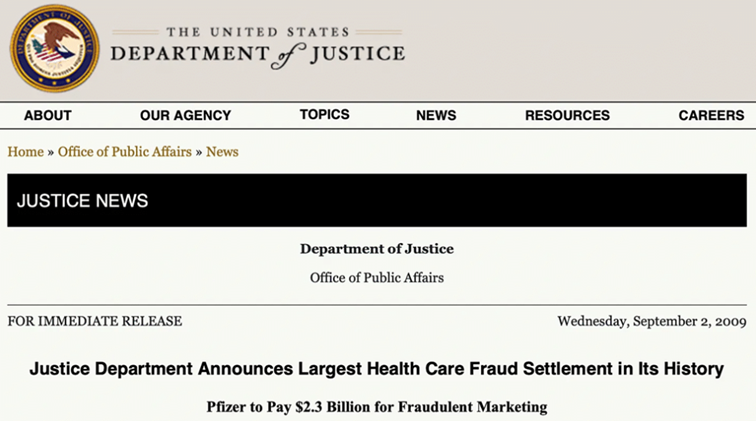Screen dimensions: 756x421
Task: Open the ABOUT navigation menu
Action: 48,115
